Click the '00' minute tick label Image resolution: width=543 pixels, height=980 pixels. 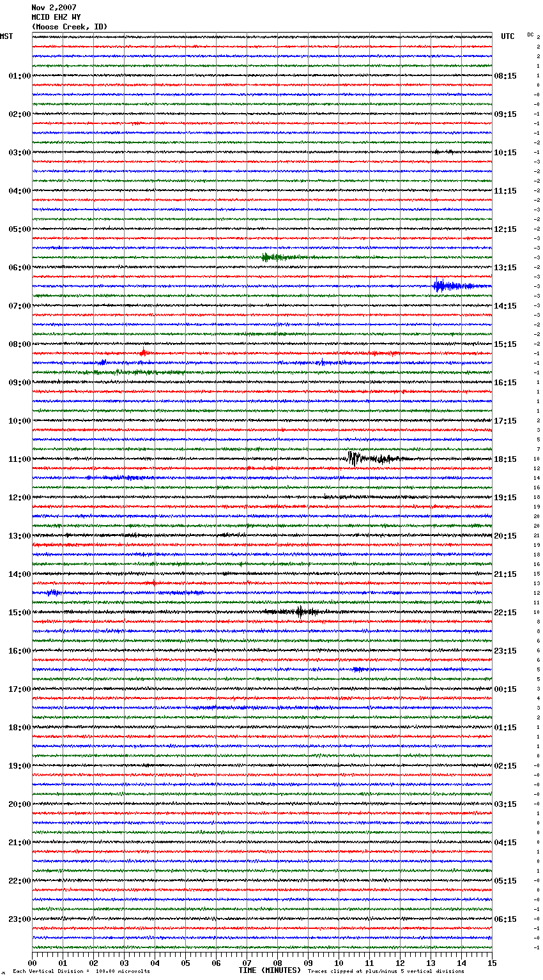tap(32, 963)
